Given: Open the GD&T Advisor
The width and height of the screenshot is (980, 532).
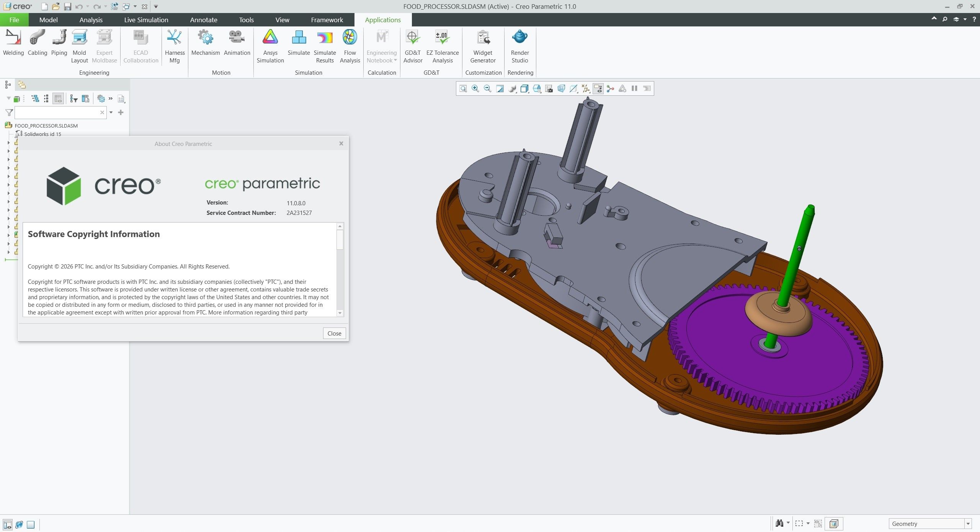Looking at the screenshot, I should point(413,47).
